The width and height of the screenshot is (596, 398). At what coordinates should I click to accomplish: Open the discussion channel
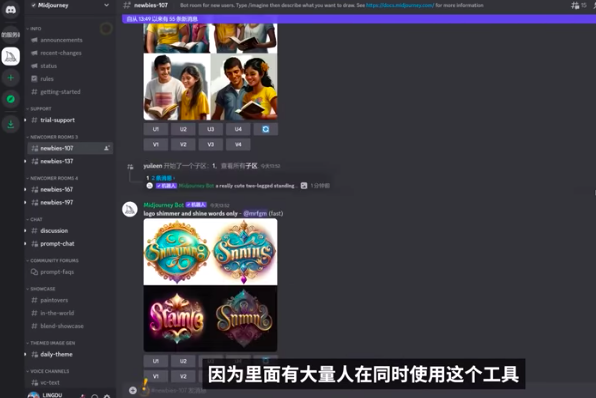(x=54, y=231)
